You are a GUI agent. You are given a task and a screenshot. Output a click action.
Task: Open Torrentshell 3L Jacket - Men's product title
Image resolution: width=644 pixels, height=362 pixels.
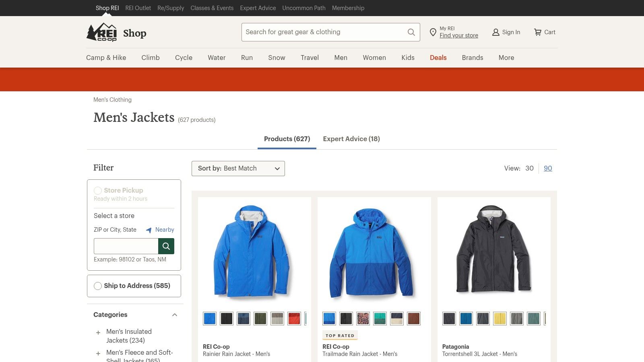click(480, 354)
